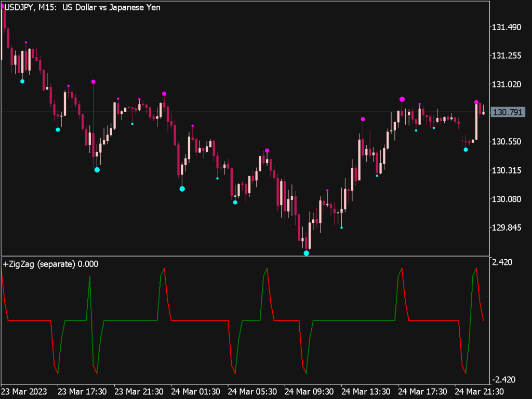Select the large magenta swing-high dot left of 130.791
The width and height of the screenshot is (532, 399).
coord(402,99)
